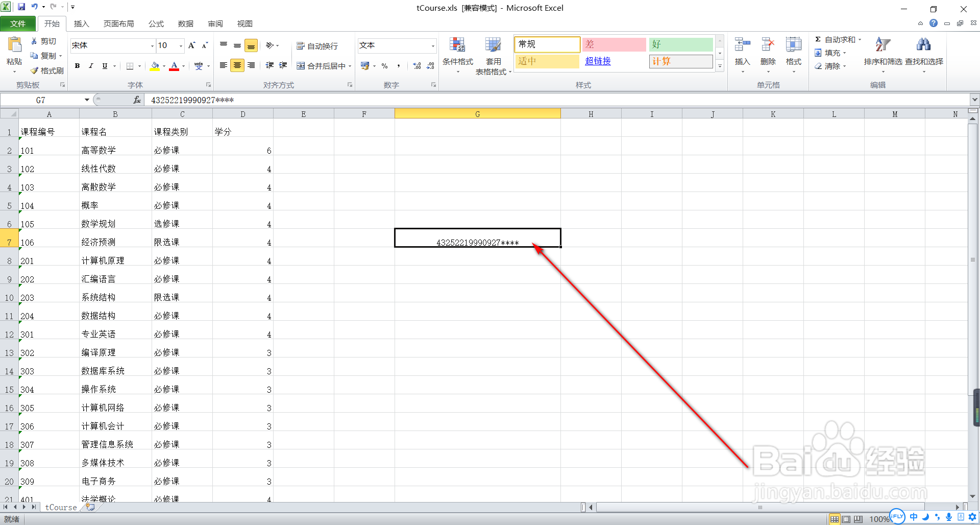Open Format as Table (套用表格格式)
The image size is (980, 525).
click(493, 56)
